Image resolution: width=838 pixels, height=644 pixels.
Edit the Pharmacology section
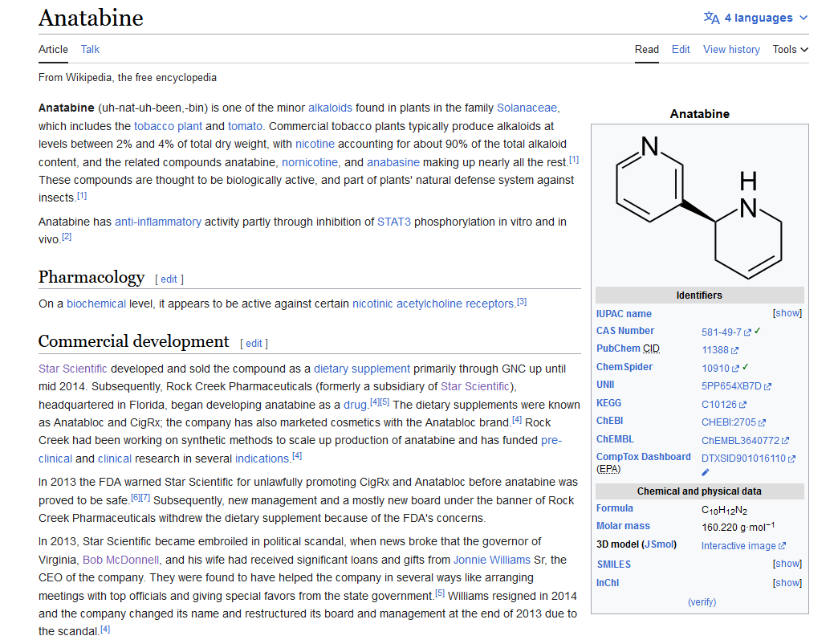[169, 279]
